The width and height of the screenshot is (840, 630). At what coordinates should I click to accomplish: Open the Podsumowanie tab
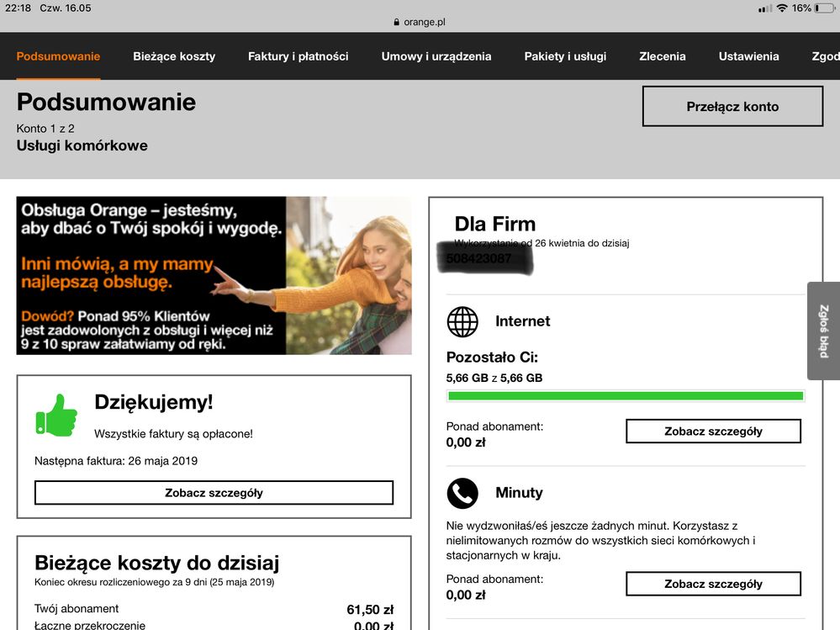pos(58,56)
